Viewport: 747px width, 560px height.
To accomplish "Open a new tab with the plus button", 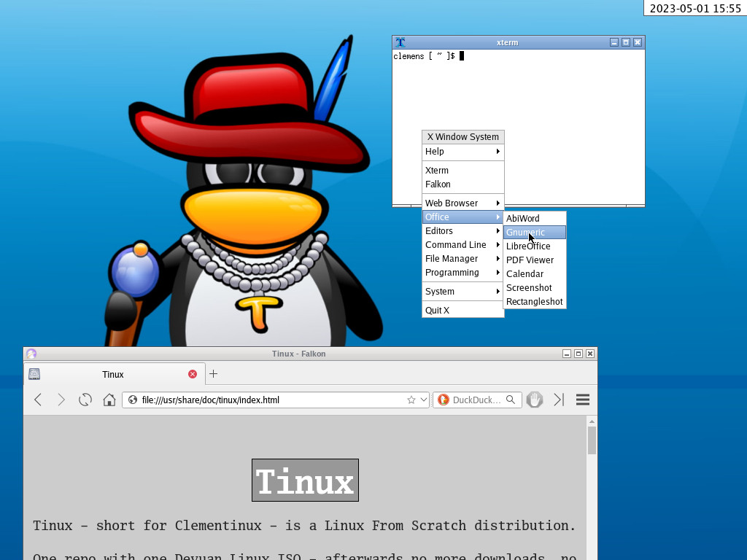I will click(x=213, y=374).
